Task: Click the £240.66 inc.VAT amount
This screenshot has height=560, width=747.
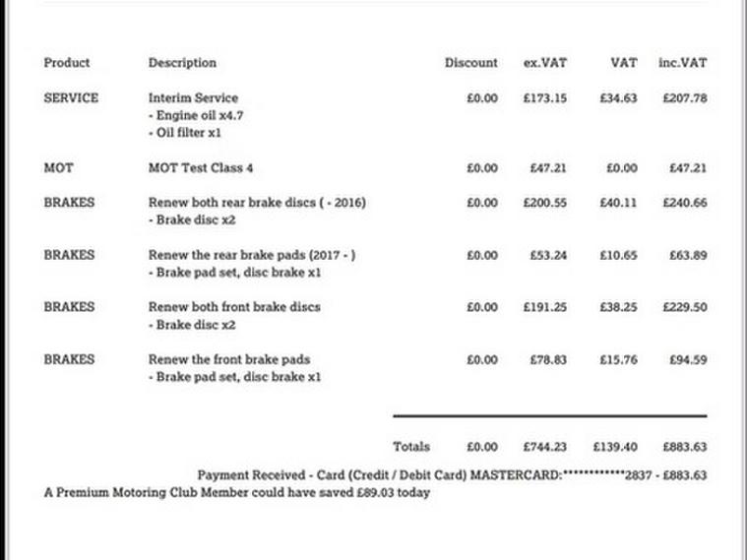Action: 684,203
